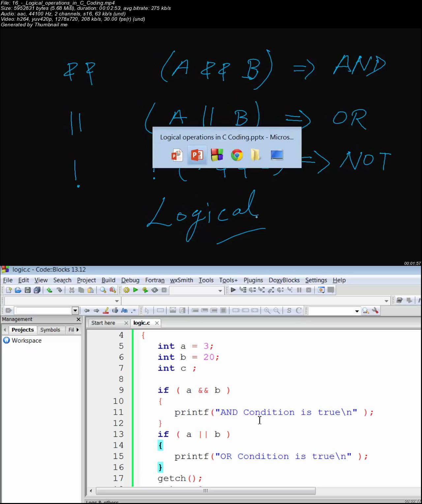Open search options wrench icon
Screen dimensions: 422x504
[x=375, y=311]
